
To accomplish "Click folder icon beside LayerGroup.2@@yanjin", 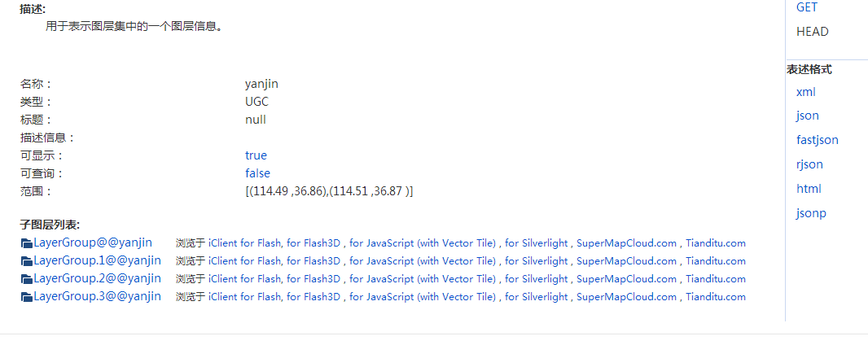I will point(27,279).
